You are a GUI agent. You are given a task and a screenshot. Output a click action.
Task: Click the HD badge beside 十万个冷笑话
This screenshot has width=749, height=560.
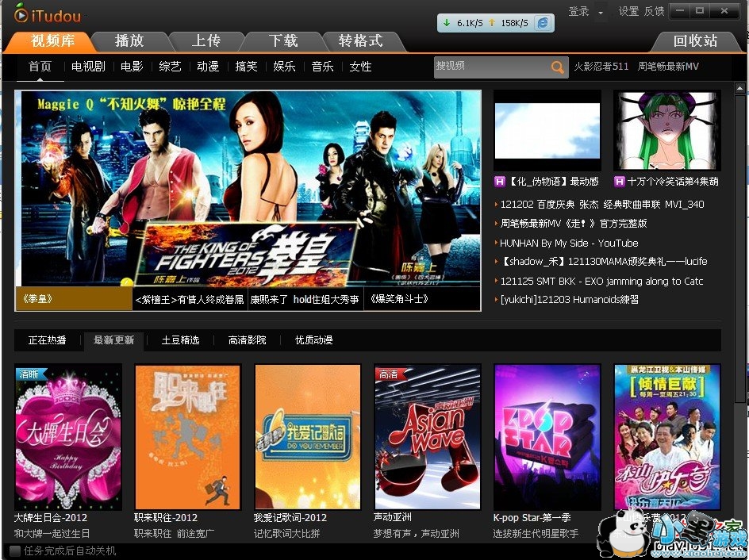tap(620, 182)
